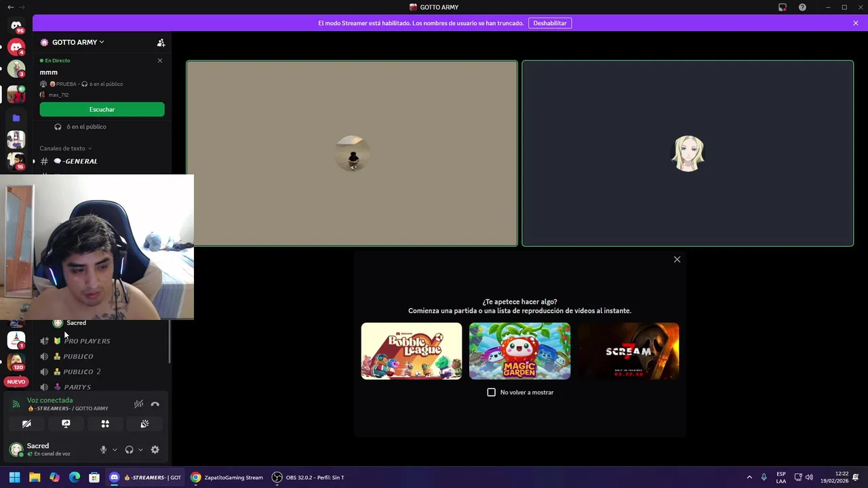The height and width of the screenshot is (488, 868).
Task: Switch to OBS 32.0.2 taskbar window
Action: point(308,477)
